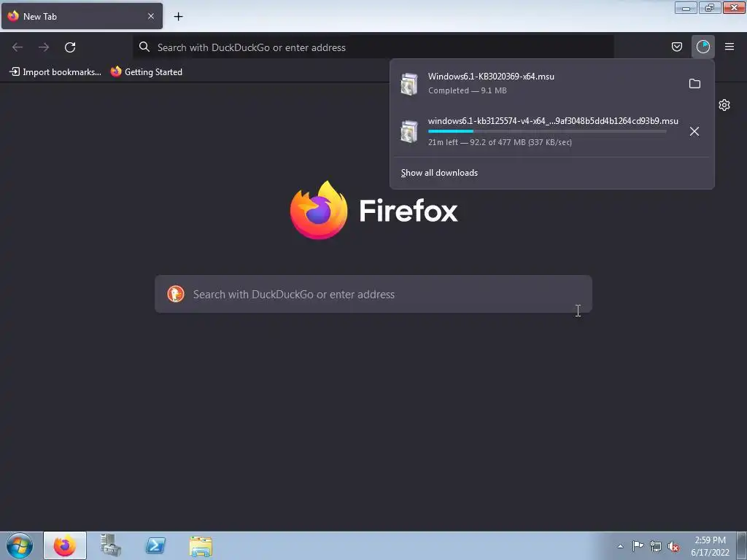Open Import bookmarks from bookmarks toolbar
The image size is (747, 560).
(x=55, y=72)
